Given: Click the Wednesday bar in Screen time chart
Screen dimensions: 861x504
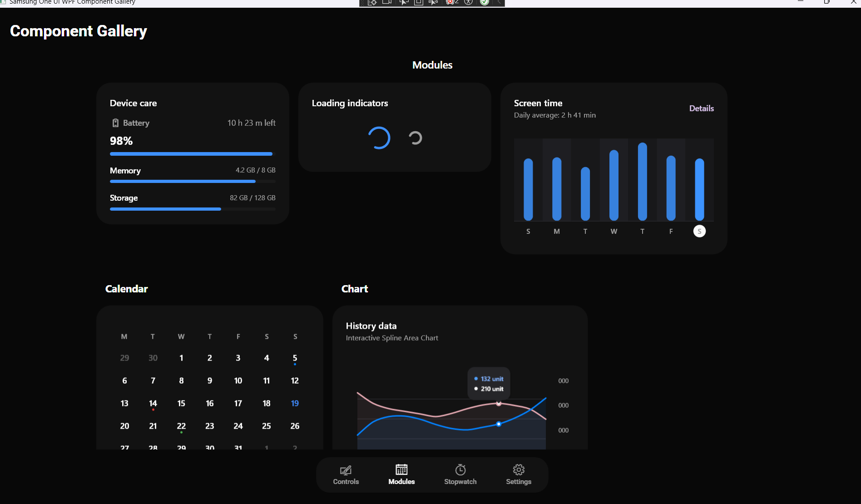Looking at the screenshot, I should [x=614, y=185].
